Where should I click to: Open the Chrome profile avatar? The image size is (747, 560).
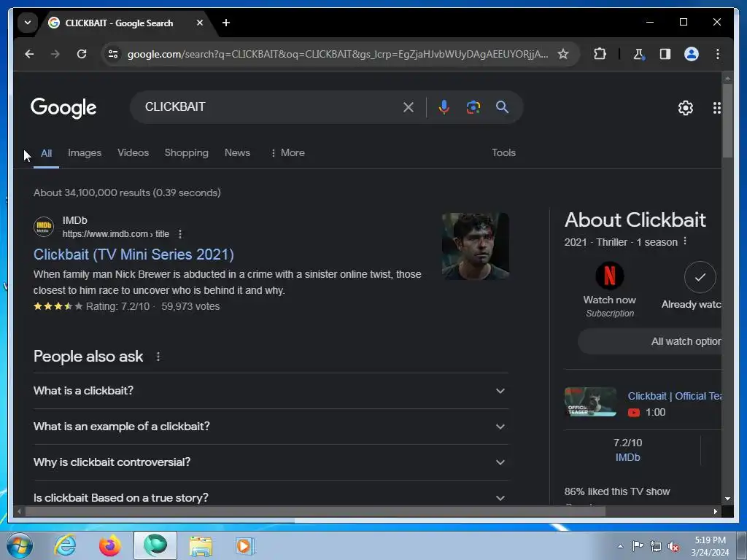tap(692, 54)
